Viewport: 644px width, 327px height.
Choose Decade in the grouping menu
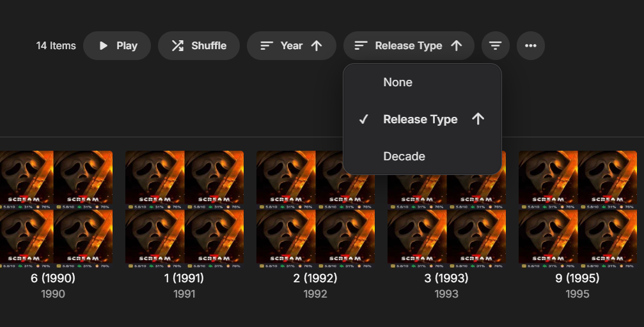click(x=404, y=156)
